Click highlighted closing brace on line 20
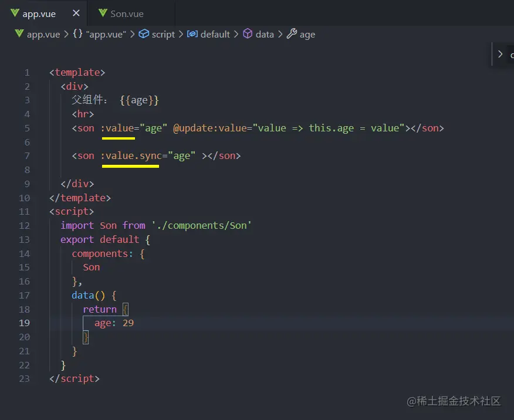This screenshot has width=514, height=420. 86,337
